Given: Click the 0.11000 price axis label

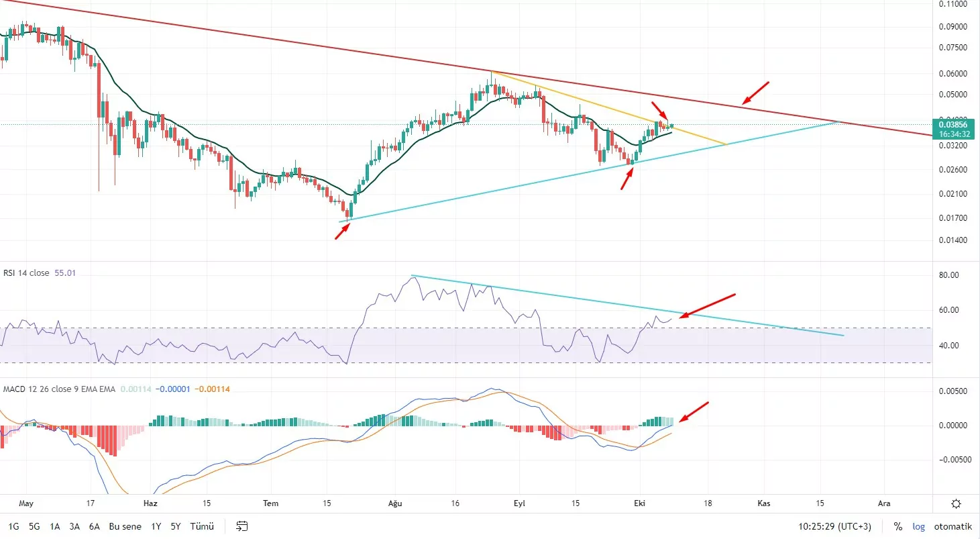Looking at the screenshot, I should pyautogui.click(x=952, y=4).
